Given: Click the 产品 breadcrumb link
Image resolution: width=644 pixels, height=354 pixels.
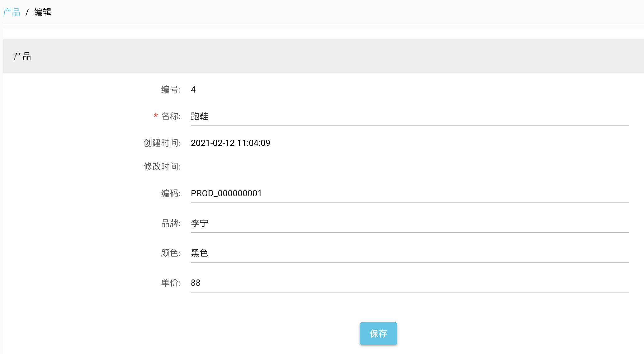Looking at the screenshot, I should click(11, 12).
